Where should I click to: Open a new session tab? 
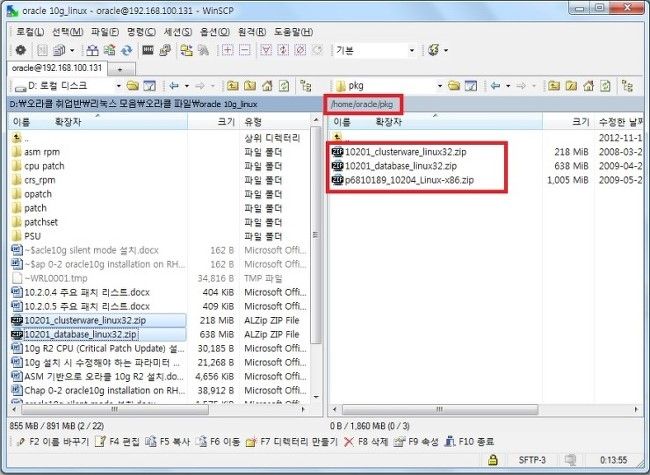[x=121, y=69]
